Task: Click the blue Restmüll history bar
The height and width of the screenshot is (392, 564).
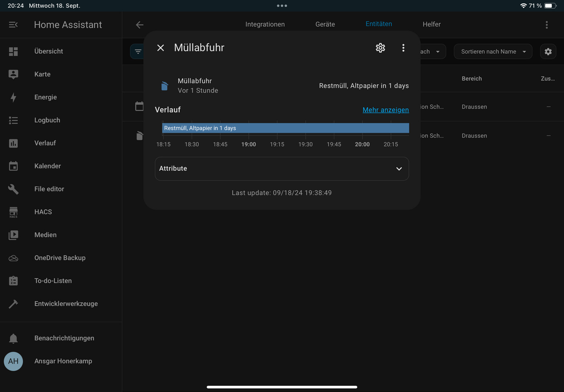Action: [285, 128]
